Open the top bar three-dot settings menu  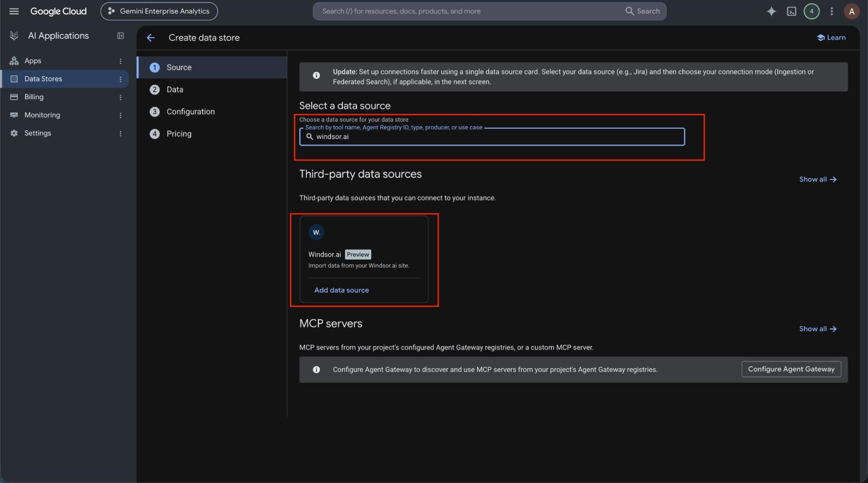point(832,11)
